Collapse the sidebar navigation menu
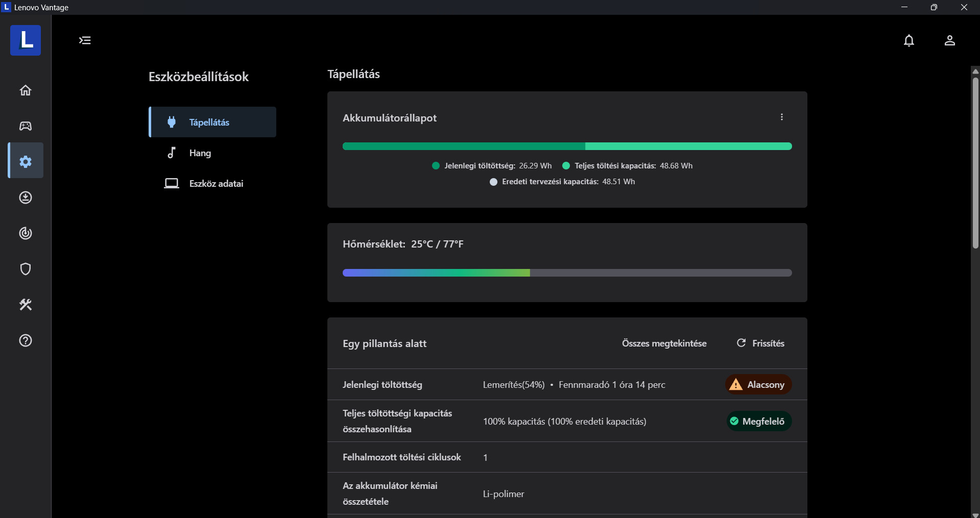 coord(85,40)
